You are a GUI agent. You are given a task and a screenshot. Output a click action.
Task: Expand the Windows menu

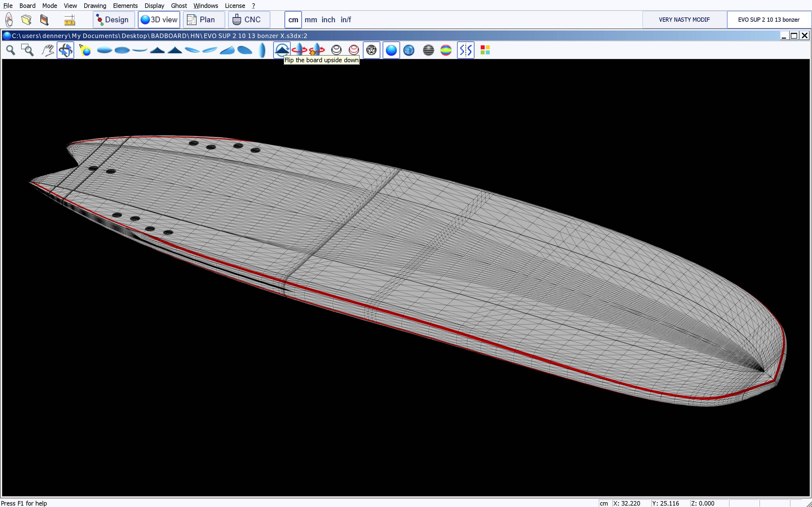point(206,6)
